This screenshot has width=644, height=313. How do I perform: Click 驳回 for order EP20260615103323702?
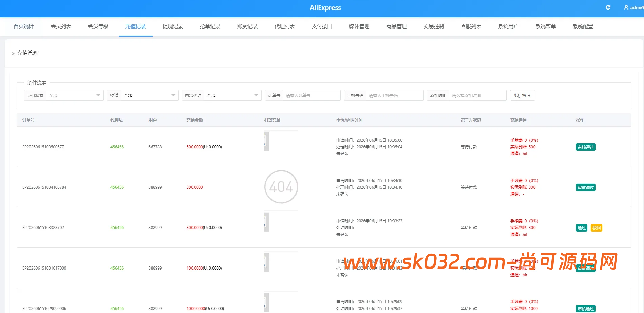597,228
